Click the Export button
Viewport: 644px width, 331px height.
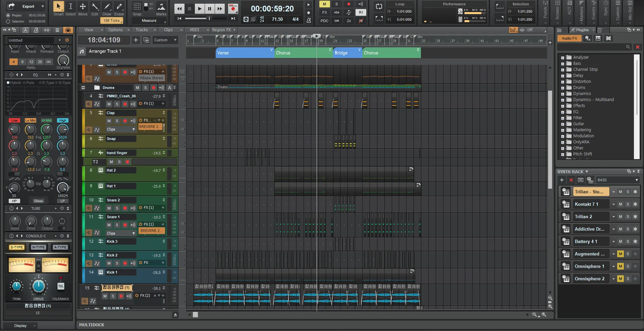(x=28, y=6)
